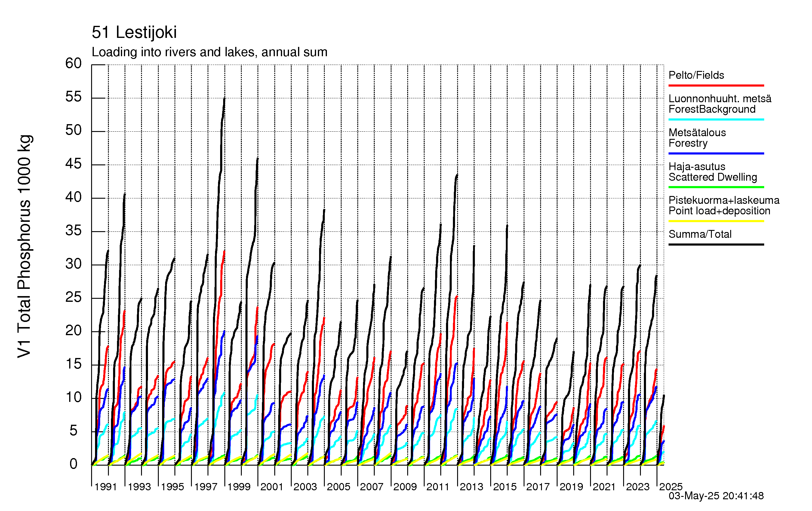Click the y-axis label "V1 Total Phosphorus 1000 kg"
Viewport: 812px width, 511px height.
tap(24, 246)
